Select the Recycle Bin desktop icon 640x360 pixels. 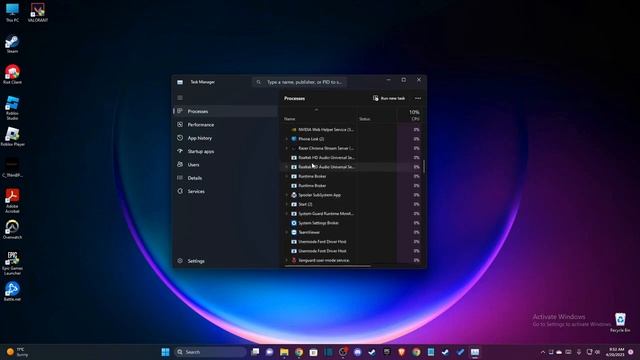click(x=620, y=322)
